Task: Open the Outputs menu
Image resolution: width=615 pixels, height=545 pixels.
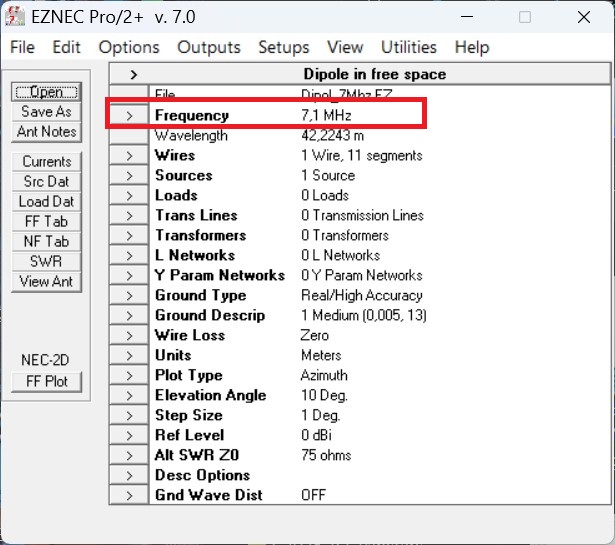Action: 208,47
